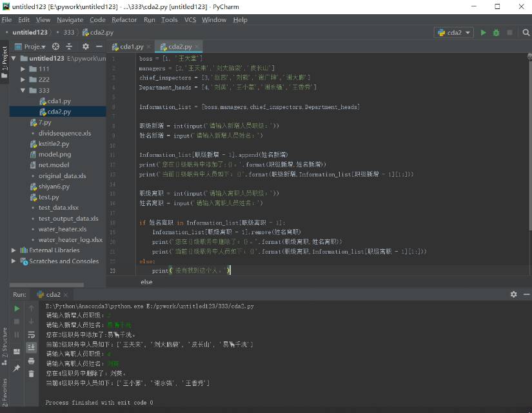Start debugging with the green bug icon
This screenshot has height=413, width=532.
point(497,32)
